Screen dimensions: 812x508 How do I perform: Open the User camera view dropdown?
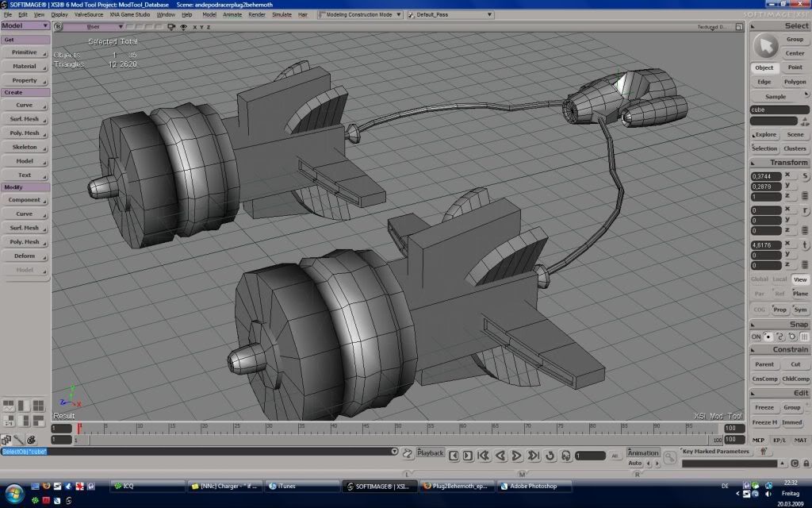click(94, 26)
